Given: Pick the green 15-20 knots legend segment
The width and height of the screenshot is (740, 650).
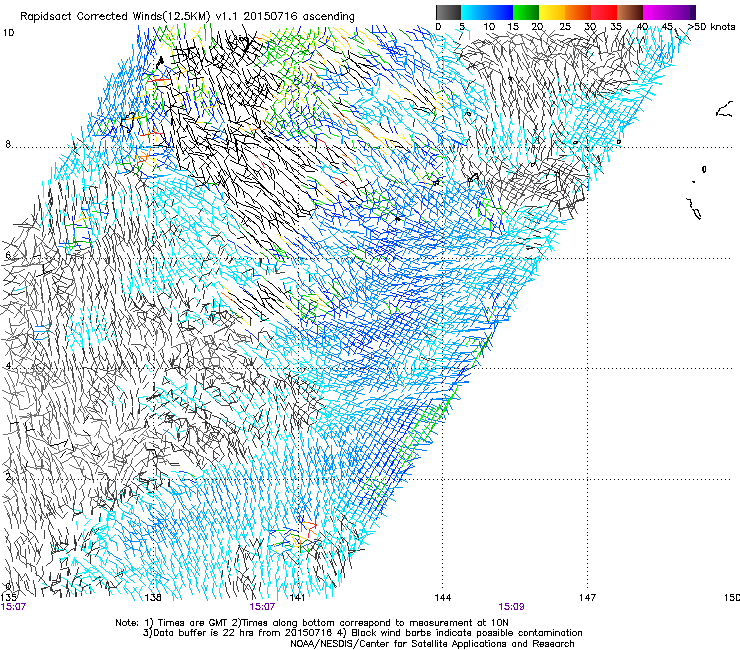Looking at the screenshot, I should tap(526, 12).
